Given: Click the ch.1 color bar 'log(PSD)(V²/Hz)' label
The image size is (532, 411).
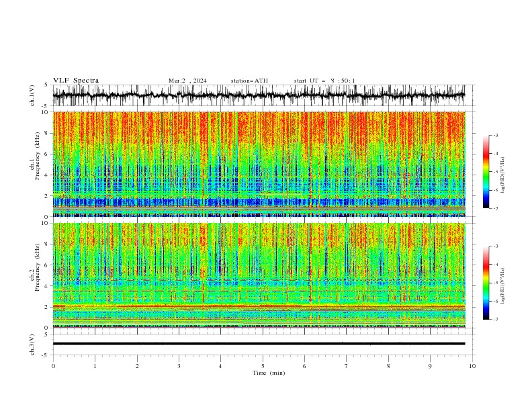Looking at the screenshot, I should click(x=503, y=175).
